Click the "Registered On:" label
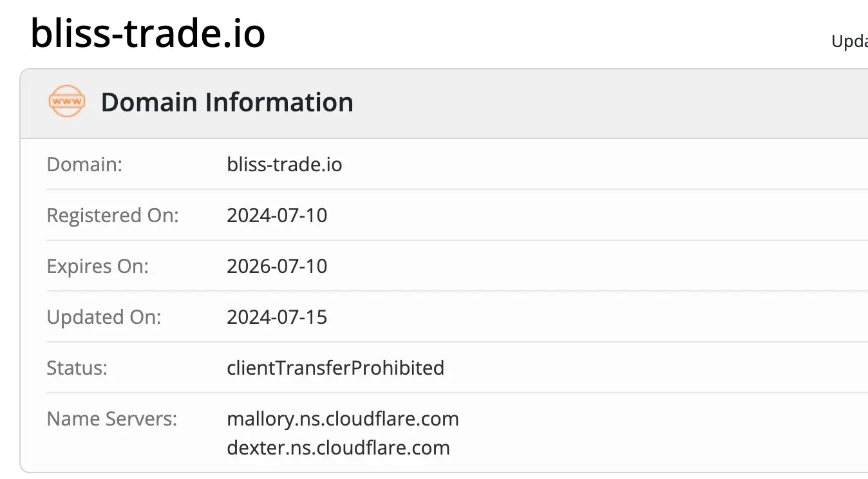 pyautogui.click(x=113, y=215)
